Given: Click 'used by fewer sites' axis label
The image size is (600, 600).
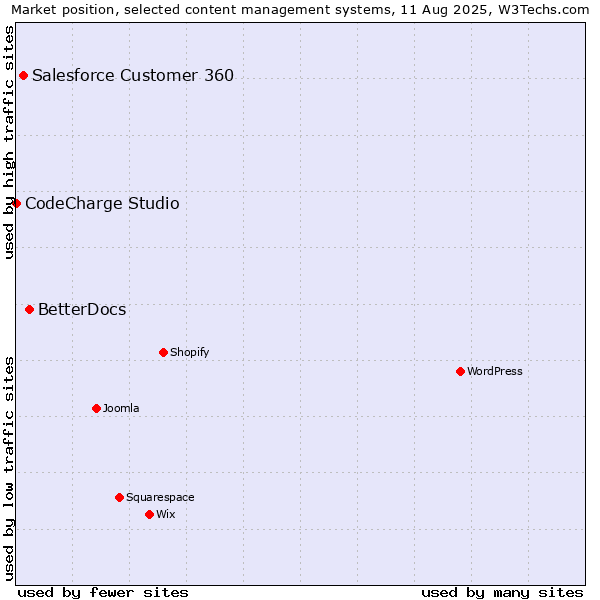Looking at the screenshot, I should pos(103,593).
